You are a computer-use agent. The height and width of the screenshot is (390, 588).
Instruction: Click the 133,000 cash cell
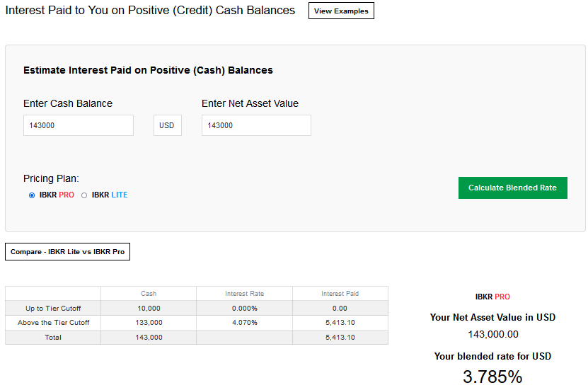149,323
